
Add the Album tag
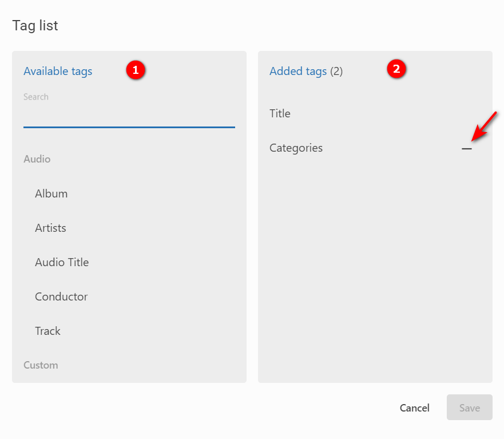tap(51, 193)
